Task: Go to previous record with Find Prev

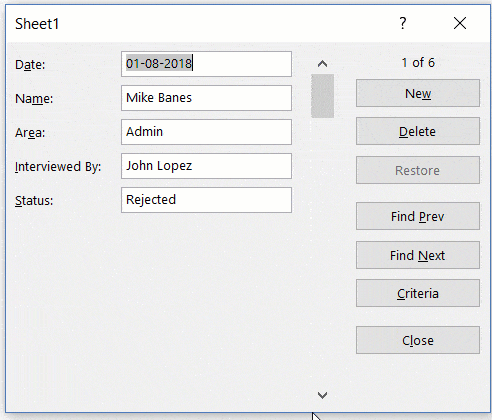Action: [418, 216]
